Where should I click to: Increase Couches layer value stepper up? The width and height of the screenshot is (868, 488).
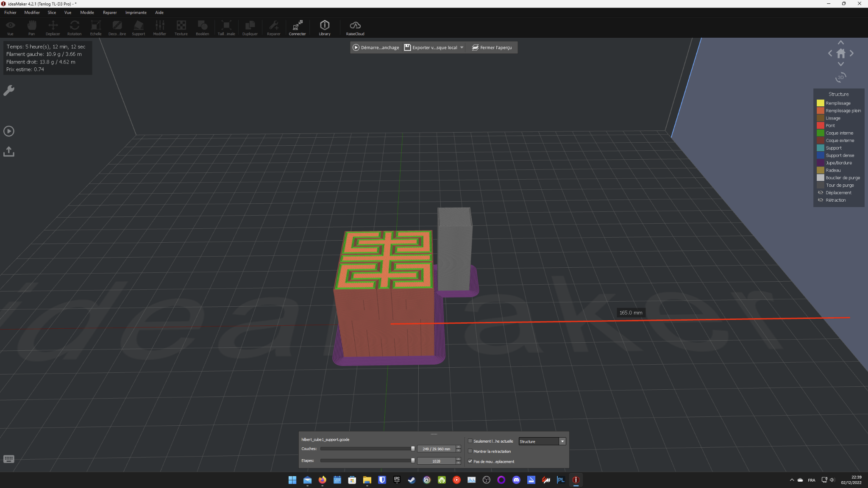(458, 447)
